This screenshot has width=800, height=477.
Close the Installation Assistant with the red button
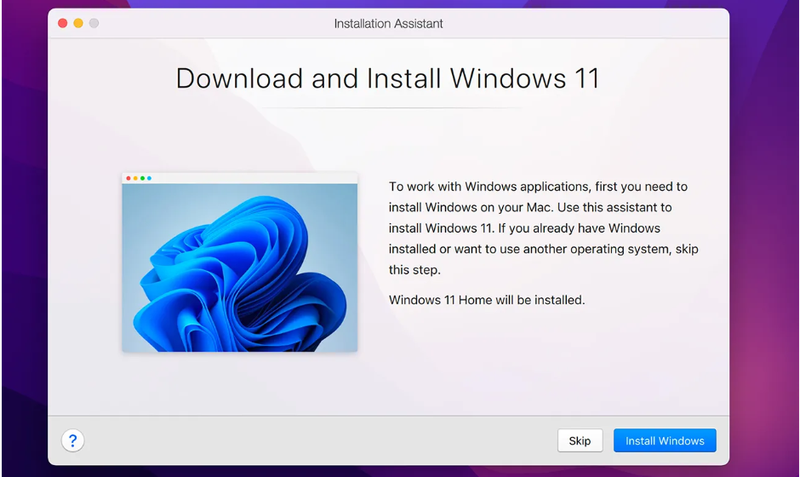(62, 22)
